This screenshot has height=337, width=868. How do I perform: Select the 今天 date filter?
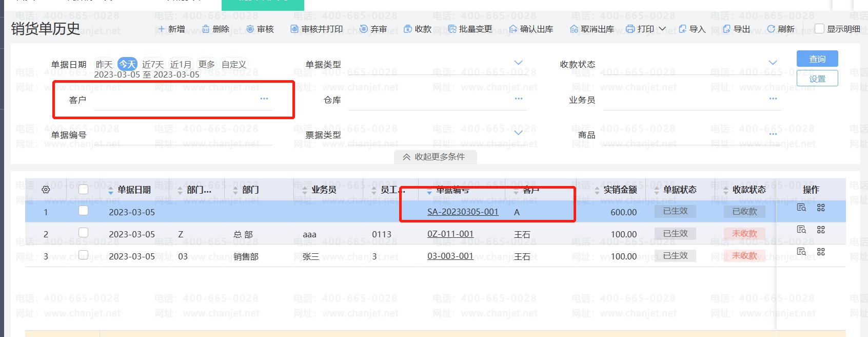[127, 64]
